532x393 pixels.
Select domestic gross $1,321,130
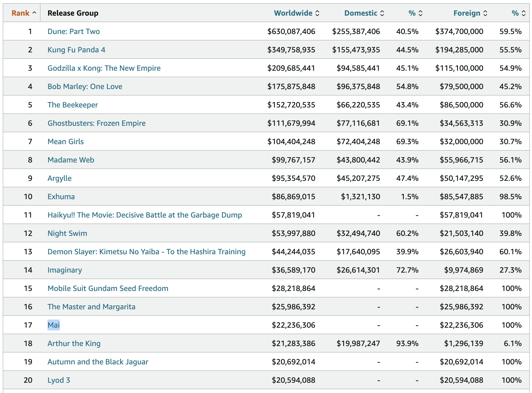pyautogui.click(x=360, y=196)
